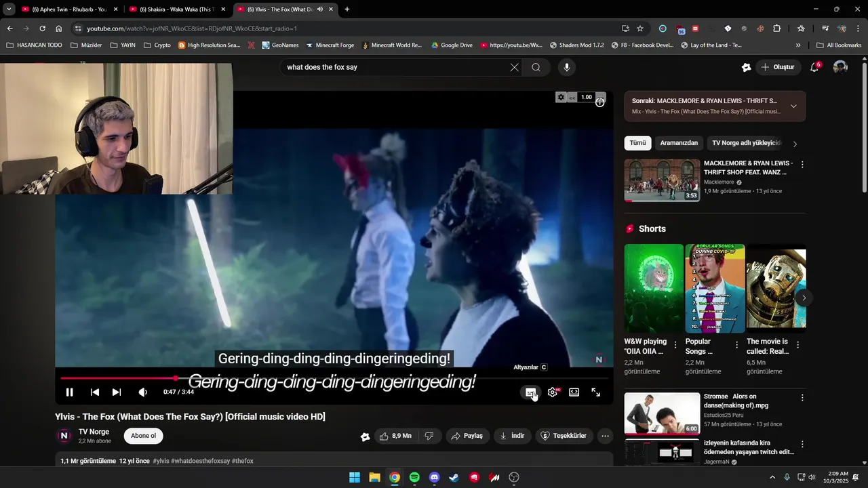The height and width of the screenshot is (488, 868).
Task: Click the search field "what does the fox say"
Action: (x=393, y=67)
